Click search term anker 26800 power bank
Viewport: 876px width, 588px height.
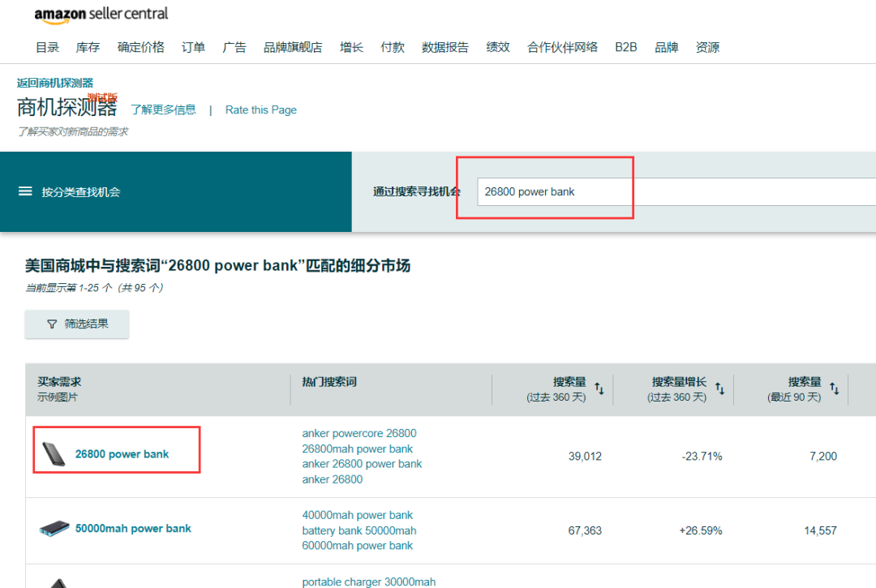(x=362, y=464)
